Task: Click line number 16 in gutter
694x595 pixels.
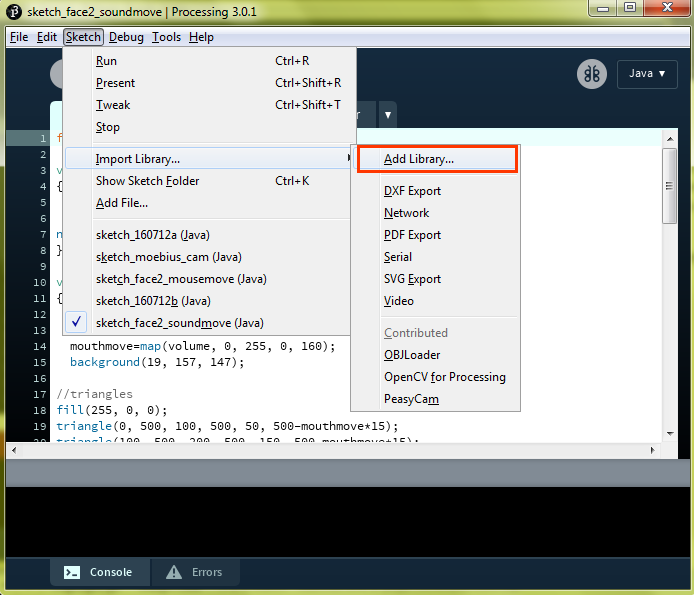Action: (x=40, y=379)
